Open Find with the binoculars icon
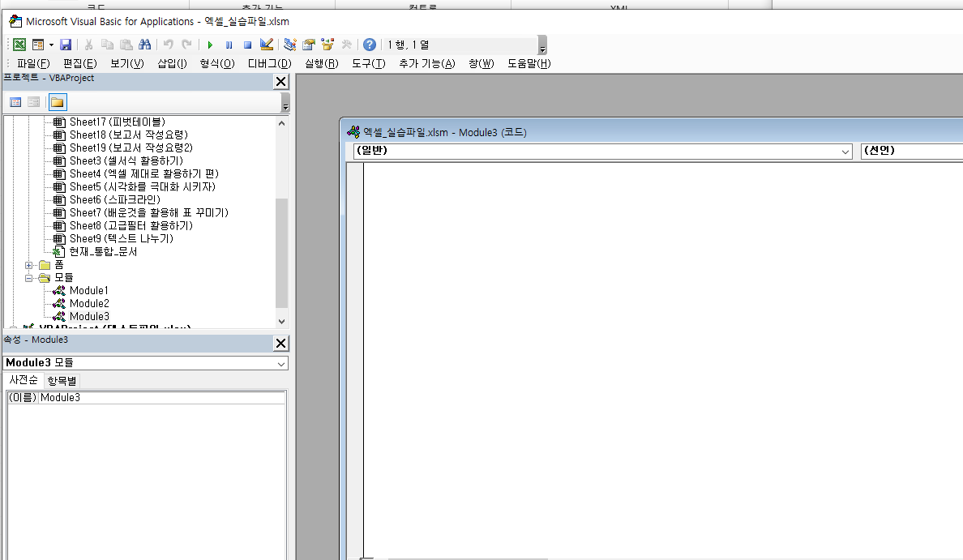Image resolution: width=963 pixels, height=560 pixels. (x=145, y=45)
